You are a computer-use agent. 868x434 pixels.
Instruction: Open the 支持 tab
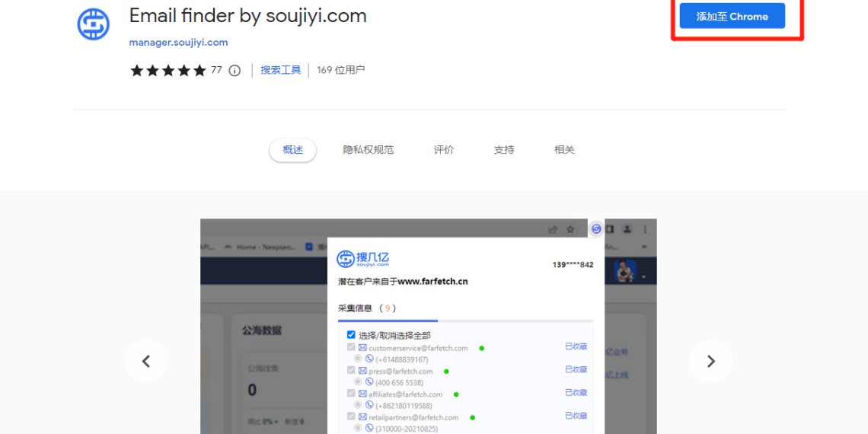504,150
